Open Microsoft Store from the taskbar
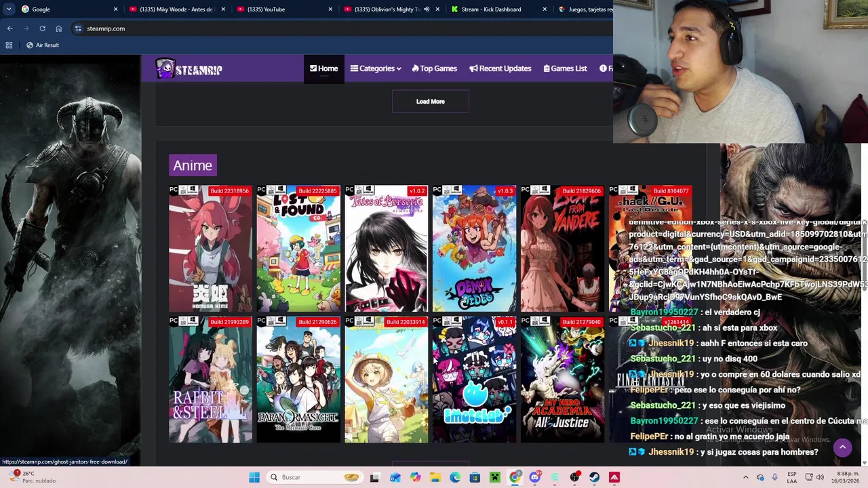 (x=475, y=477)
